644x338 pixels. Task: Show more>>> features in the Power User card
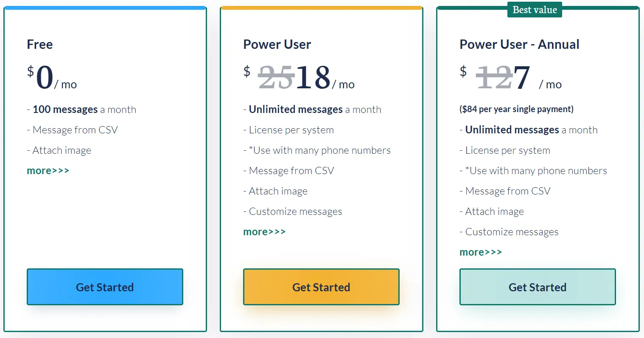coord(264,232)
